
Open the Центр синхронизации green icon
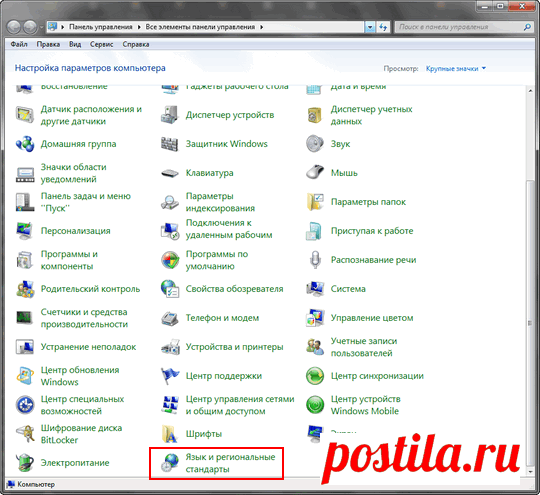(315, 375)
